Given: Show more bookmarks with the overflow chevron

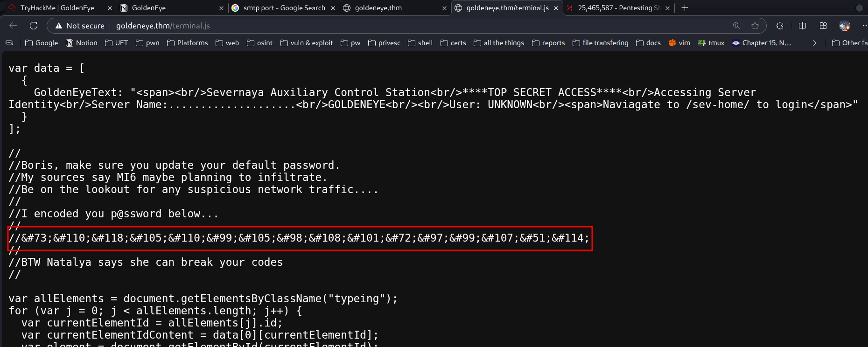Looking at the screenshot, I should pos(814,43).
